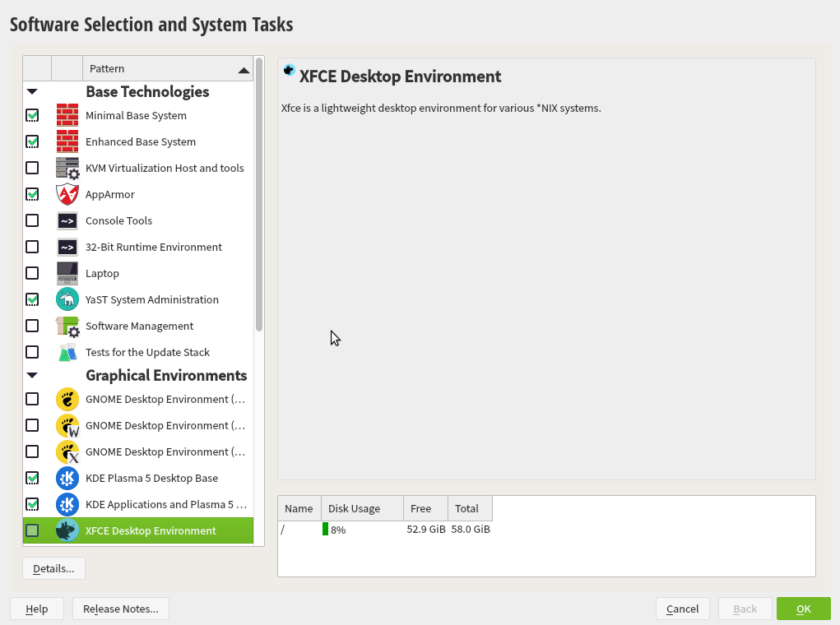Select the root partition '/' row
Viewport: 840px width, 625px height.
tap(385, 529)
